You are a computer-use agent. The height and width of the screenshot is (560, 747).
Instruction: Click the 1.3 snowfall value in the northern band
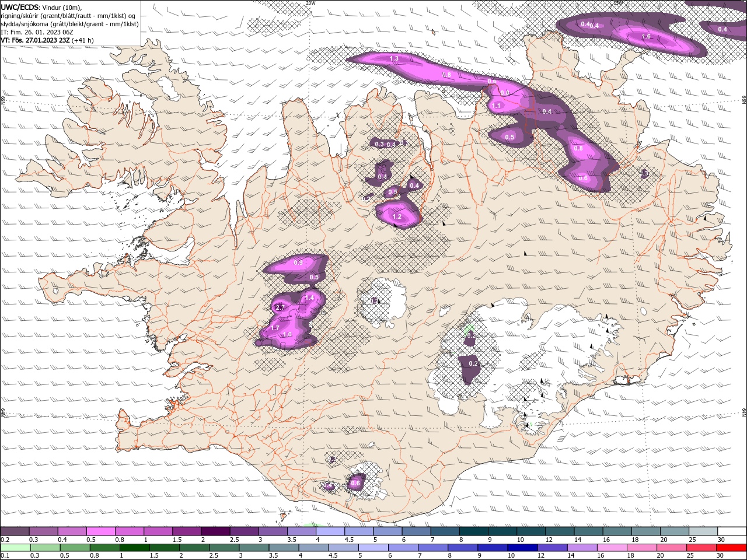tap(394, 58)
